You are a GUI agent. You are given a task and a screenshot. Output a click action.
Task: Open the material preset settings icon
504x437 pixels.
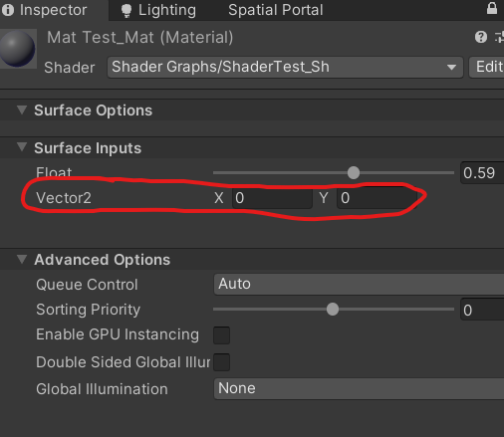(x=499, y=37)
